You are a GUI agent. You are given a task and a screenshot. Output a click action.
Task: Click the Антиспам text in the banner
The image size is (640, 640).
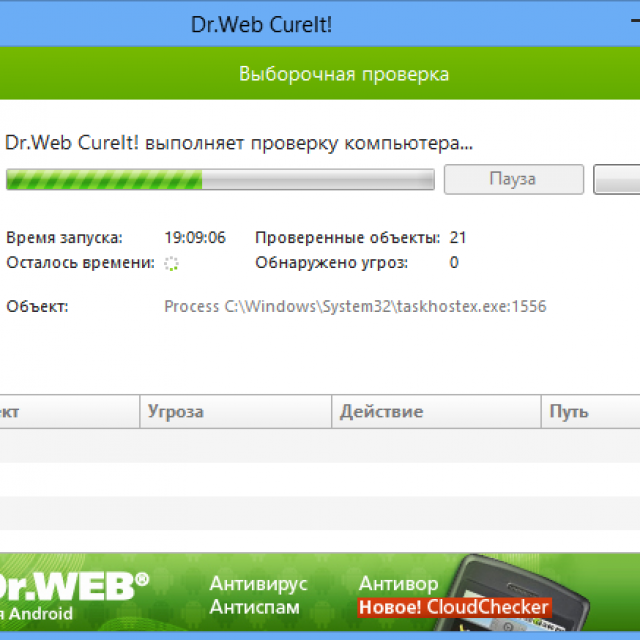click(x=254, y=607)
